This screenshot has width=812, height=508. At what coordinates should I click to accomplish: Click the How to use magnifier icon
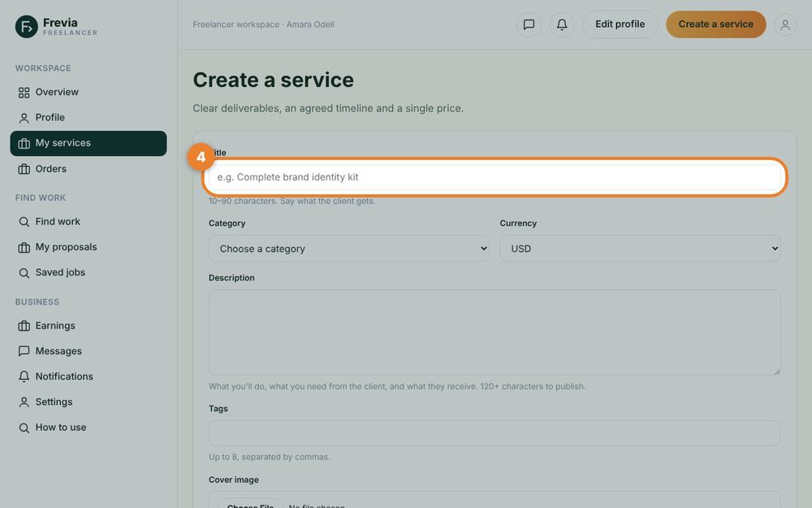(24, 428)
